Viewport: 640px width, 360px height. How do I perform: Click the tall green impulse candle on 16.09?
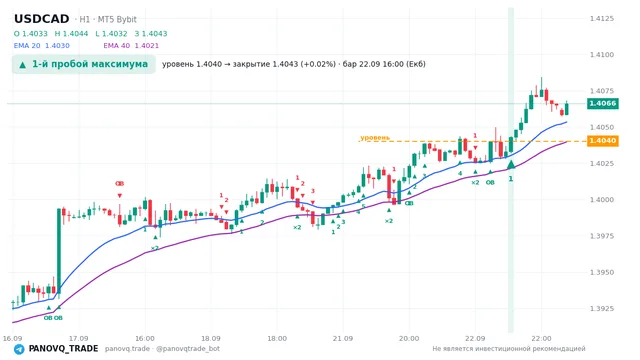pos(59,251)
